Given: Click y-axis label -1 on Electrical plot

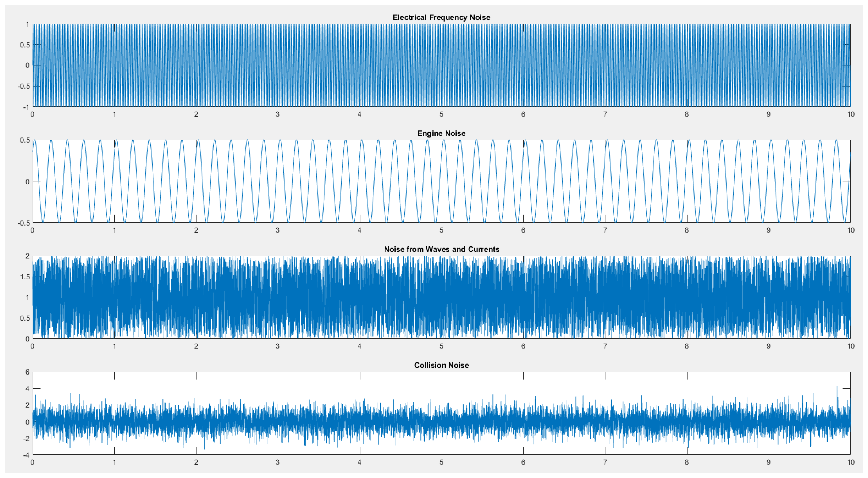Looking at the screenshot, I should tap(26, 107).
